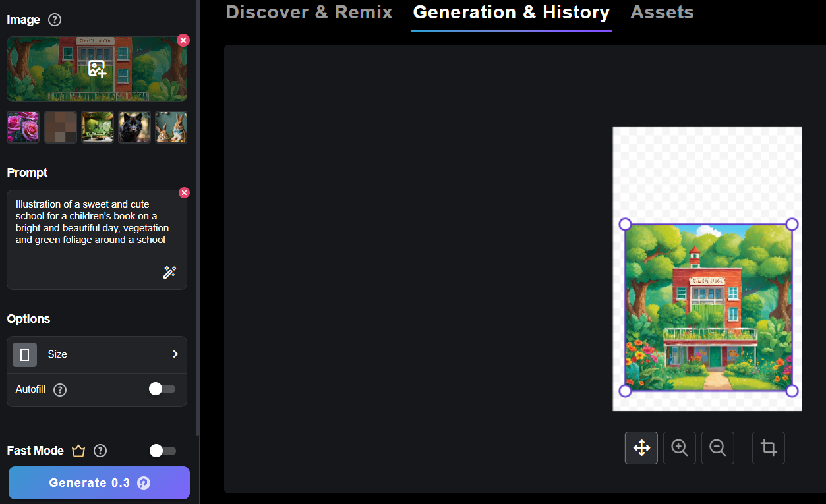
Task: Switch to Discover & Remix tab
Action: (x=309, y=13)
